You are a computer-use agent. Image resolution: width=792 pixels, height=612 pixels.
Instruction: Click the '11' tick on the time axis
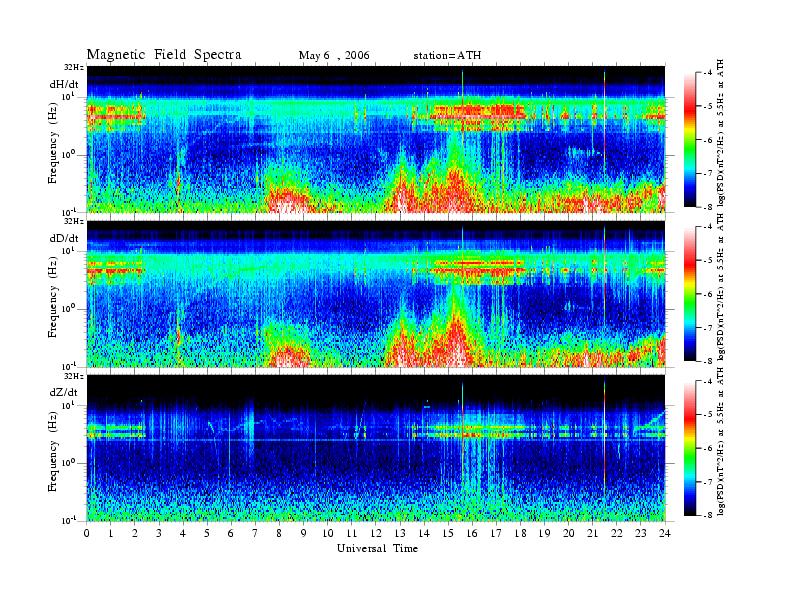coord(352,533)
